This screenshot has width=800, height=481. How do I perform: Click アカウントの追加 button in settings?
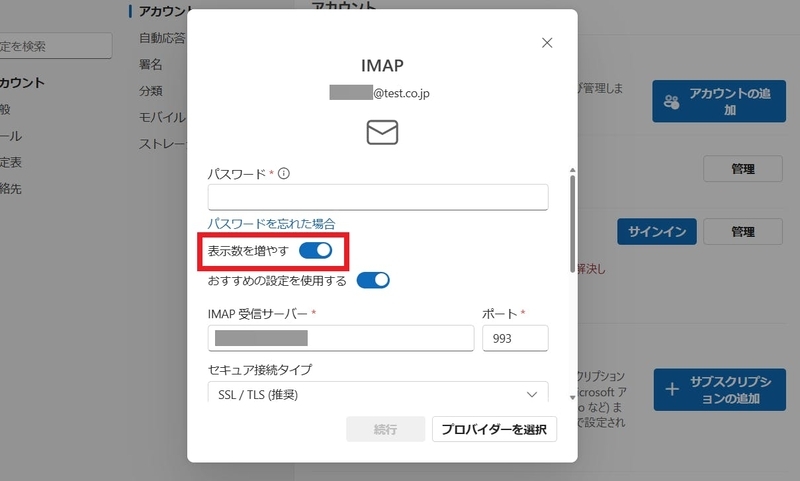pyautogui.click(x=719, y=101)
